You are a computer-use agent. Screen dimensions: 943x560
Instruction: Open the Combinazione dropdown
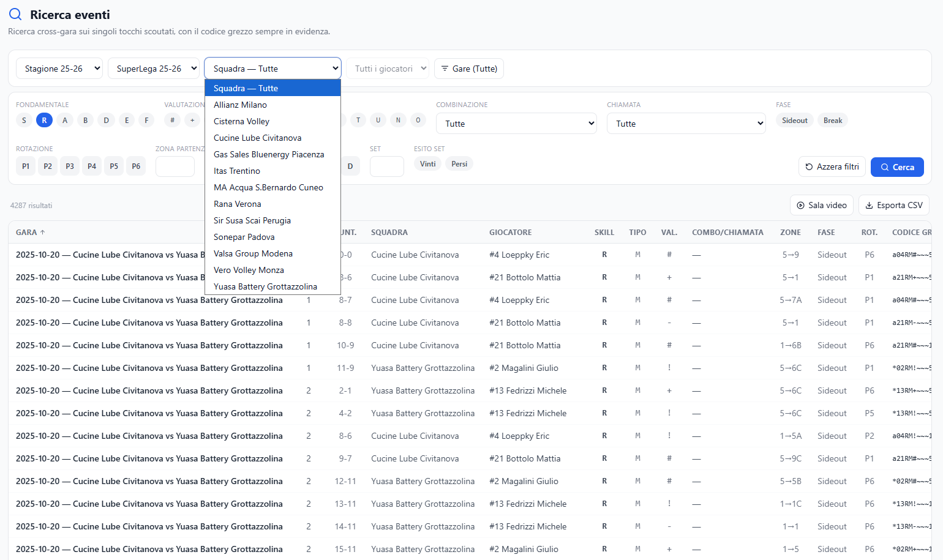coord(517,124)
